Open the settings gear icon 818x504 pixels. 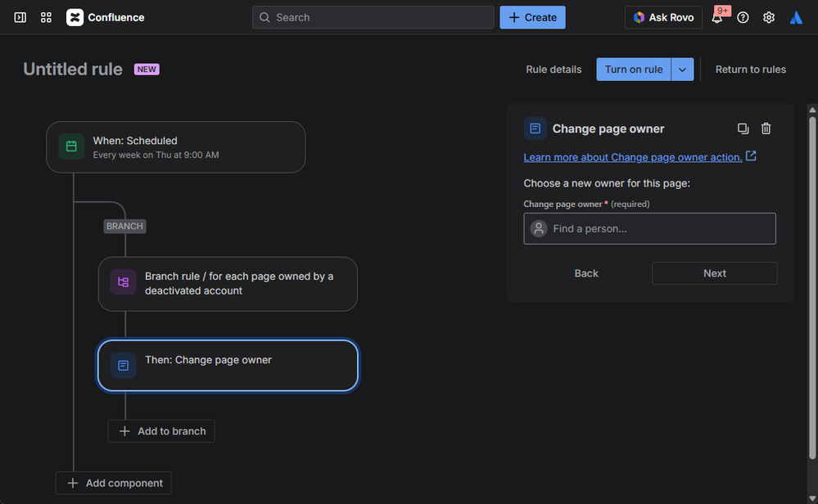point(769,17)
